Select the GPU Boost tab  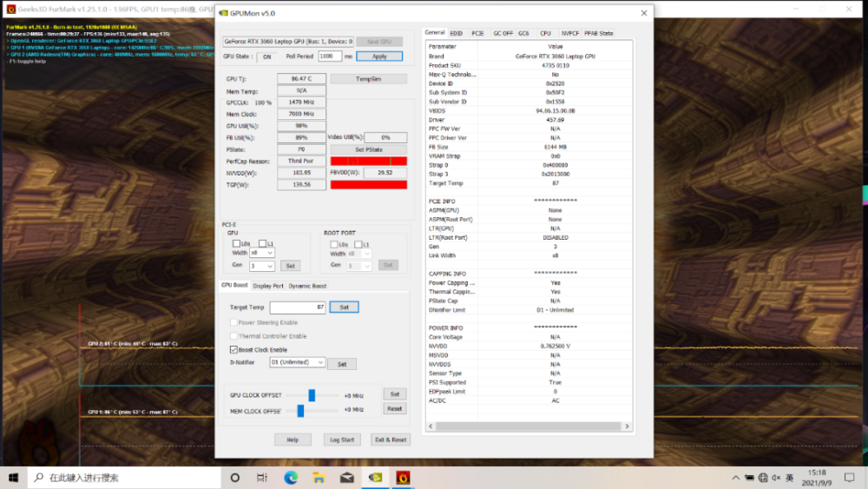click(x=234, y=285)
